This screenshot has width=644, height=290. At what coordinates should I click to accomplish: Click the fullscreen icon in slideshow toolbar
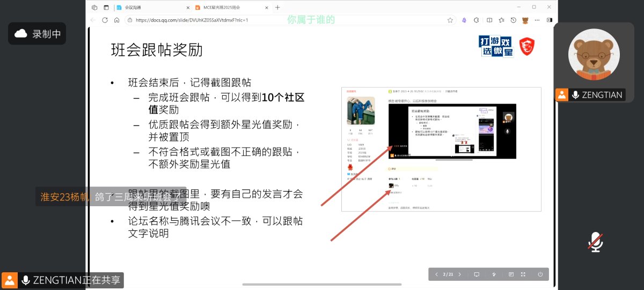point(523,274)
